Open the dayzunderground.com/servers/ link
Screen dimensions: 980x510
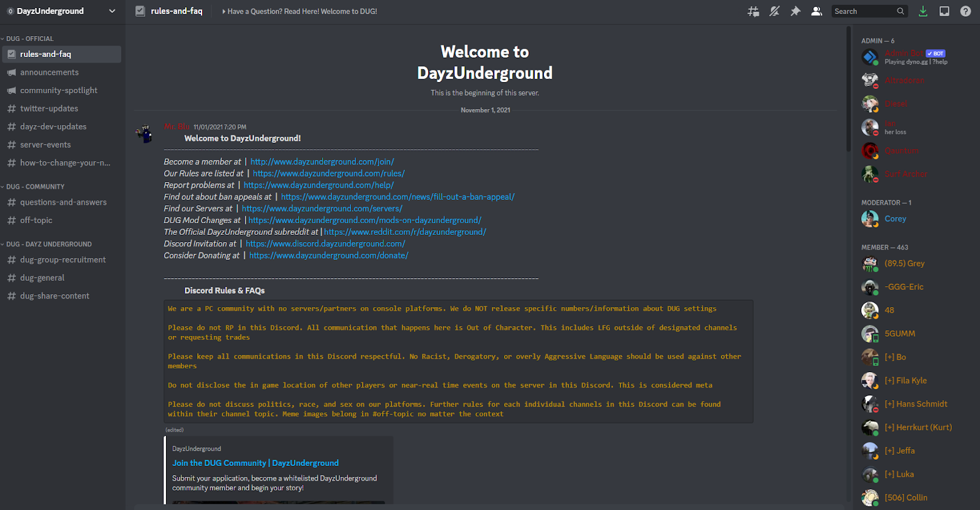point(322,208)
